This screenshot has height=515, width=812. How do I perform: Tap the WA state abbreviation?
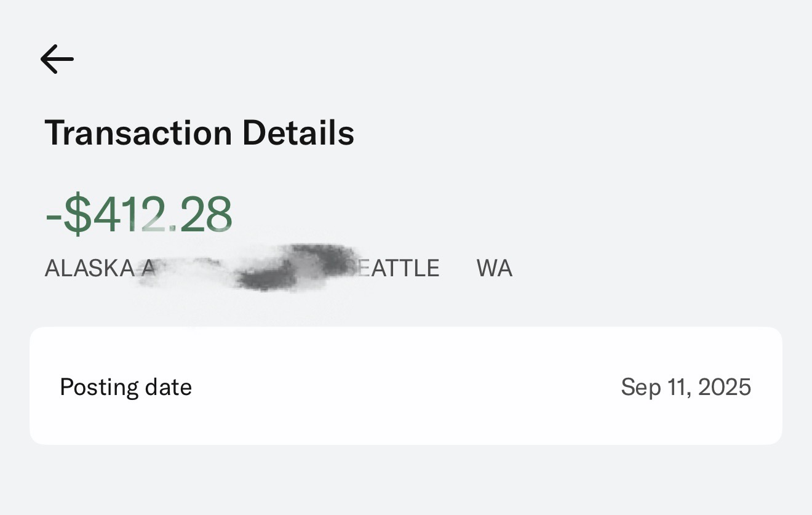click(494, 268)
